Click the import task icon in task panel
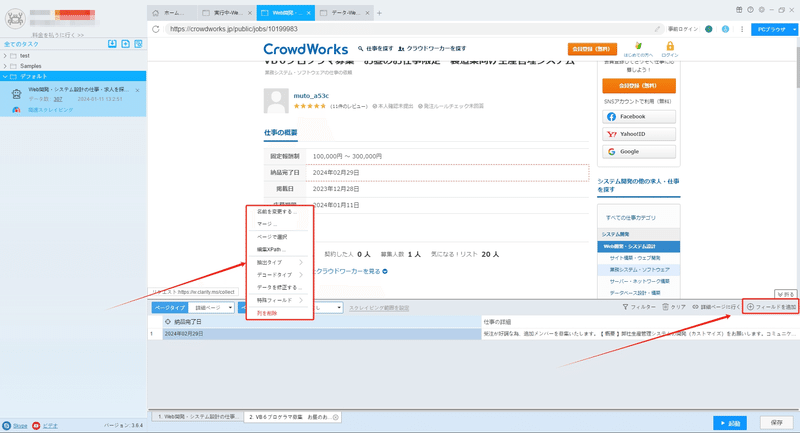The width and height of the screenshot is (800, 433). coord(112,44)
